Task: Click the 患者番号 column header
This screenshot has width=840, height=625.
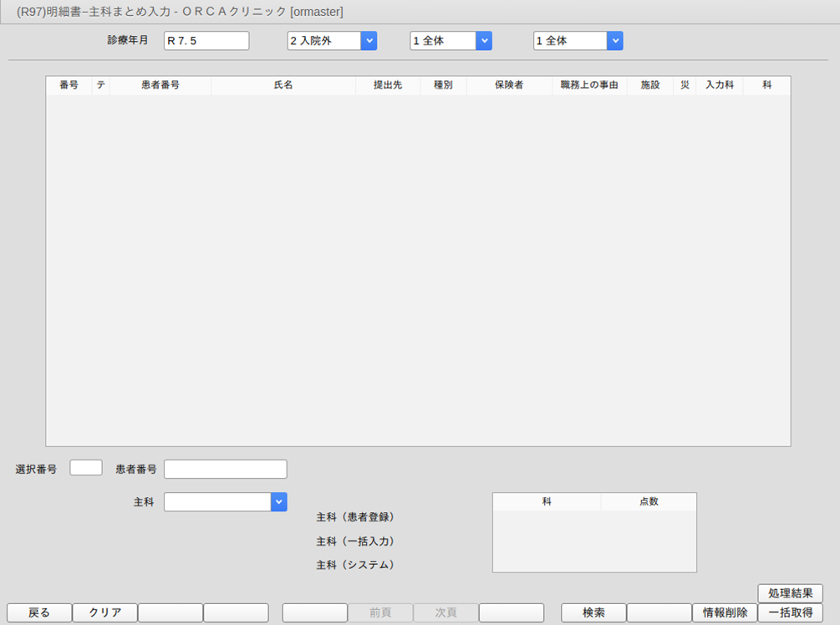Action: (160, 85)
